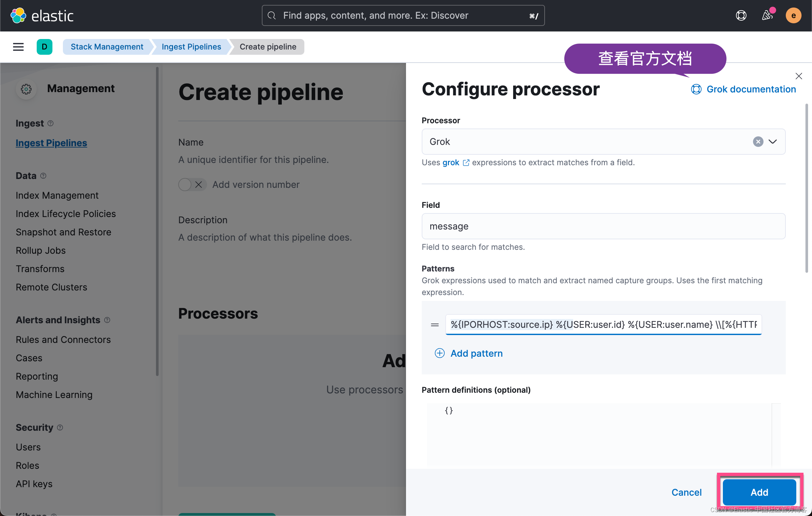
Task: Click the user avatar 'e'
Action: click(793, 15)
